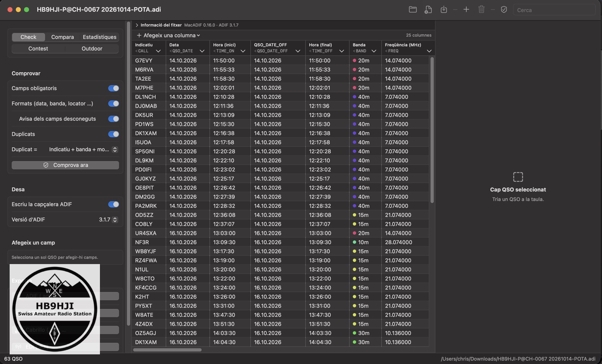Select the NF3R callsign cell
This screenshot has width=602, height=364.
point(142,242)
